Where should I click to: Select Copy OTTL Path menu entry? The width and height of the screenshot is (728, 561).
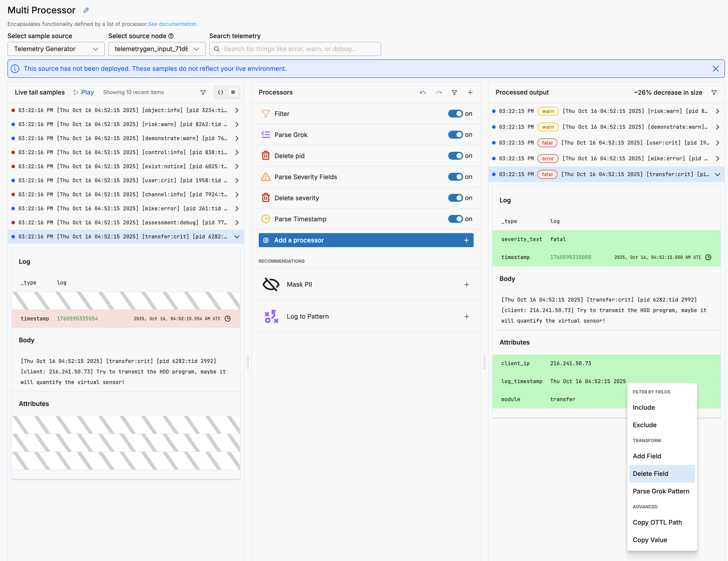point(657,522)
